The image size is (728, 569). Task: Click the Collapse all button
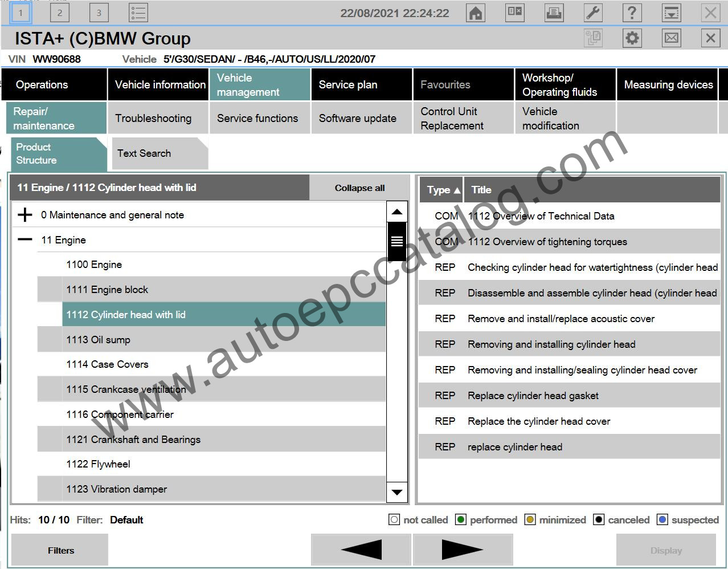click(359, 188)
